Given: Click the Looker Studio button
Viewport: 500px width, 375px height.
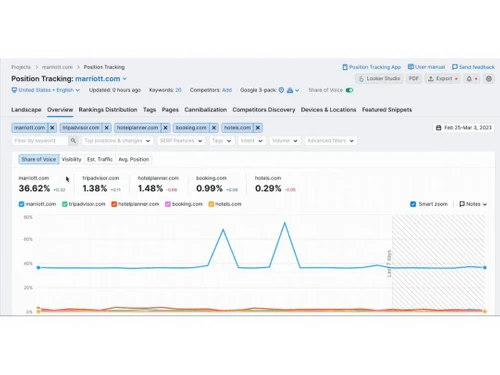Looking at the screenshot, I should tap(379, 79).
